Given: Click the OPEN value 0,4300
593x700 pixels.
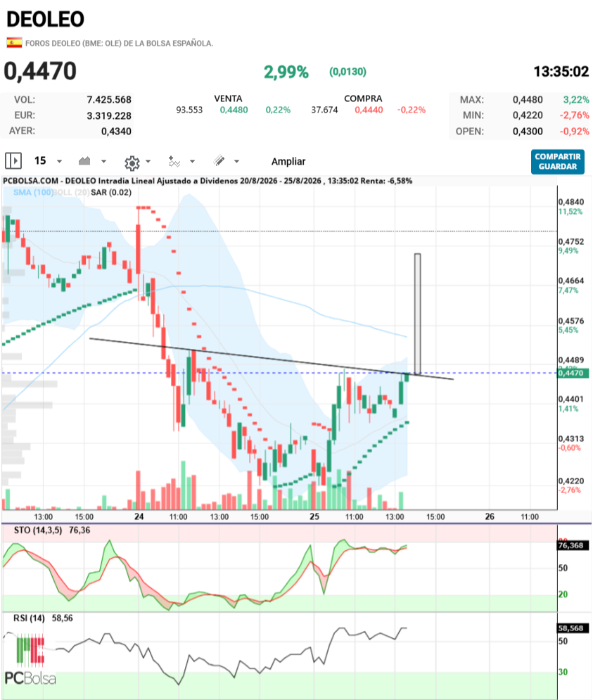Looking at the screenshot, I should coord(528,132).
